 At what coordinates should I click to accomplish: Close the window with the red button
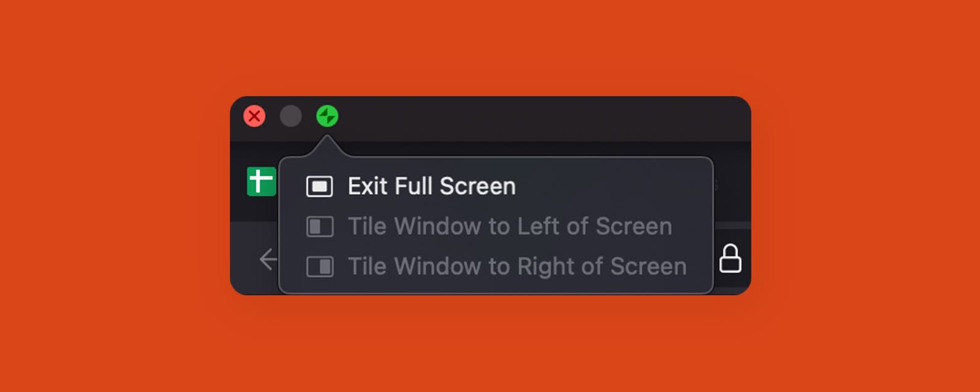pyautogui.click(x=254, y=116)
